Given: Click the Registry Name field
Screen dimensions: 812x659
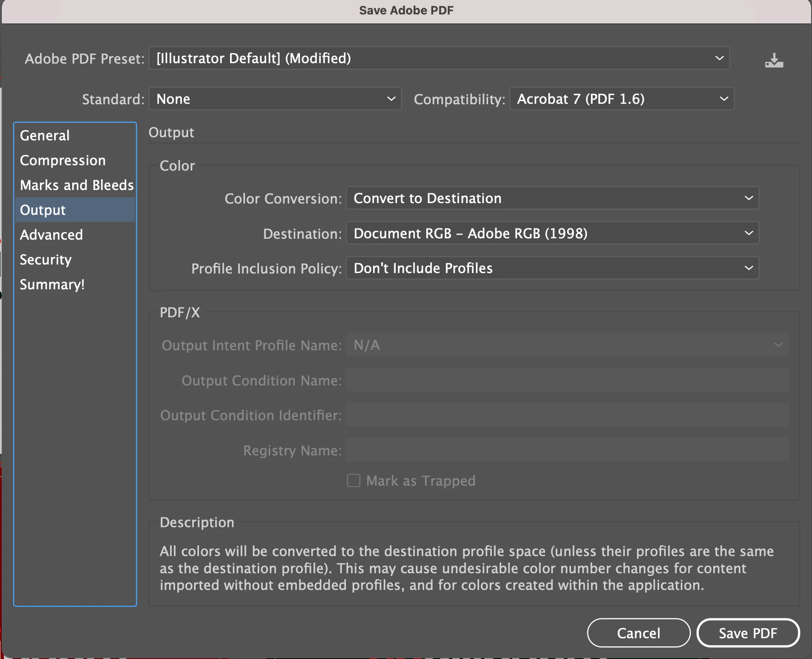Looking at the screenshot, I should pos(567,450).
